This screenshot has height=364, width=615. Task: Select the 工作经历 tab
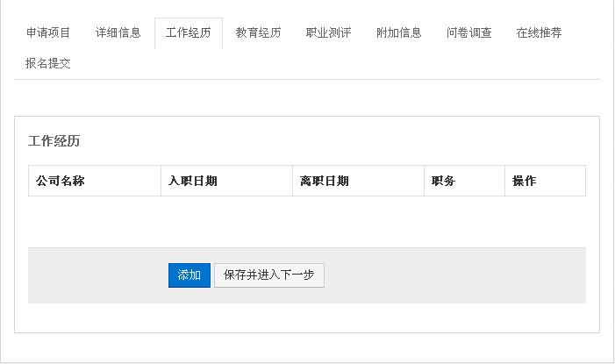tap(189, 33)
